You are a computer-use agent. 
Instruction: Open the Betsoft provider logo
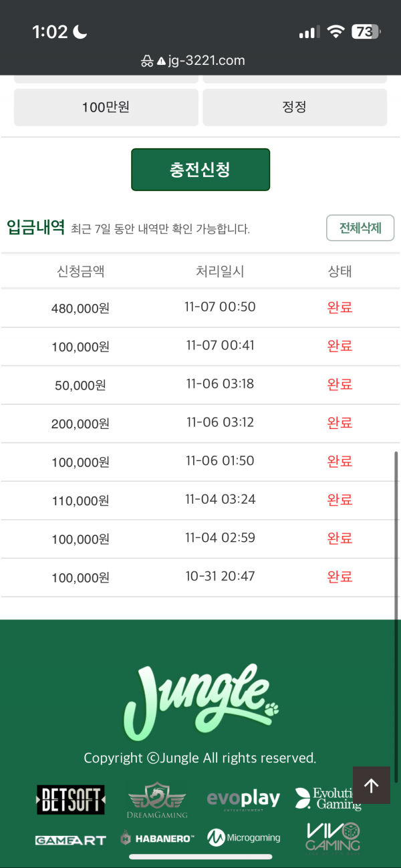click(x=70, y=800)
